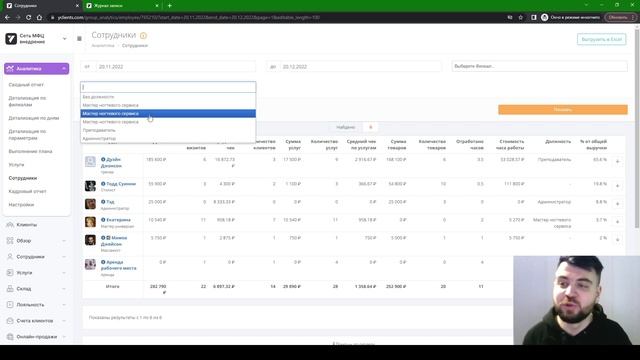Click the Счета клиентов icon
Viewport: 640px width, 360px height.
10,321
